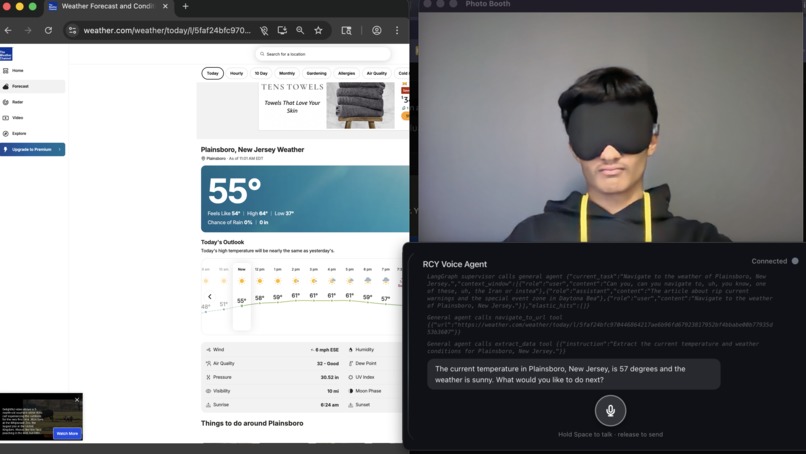Click the Moon Phase label

pos(368,391)
